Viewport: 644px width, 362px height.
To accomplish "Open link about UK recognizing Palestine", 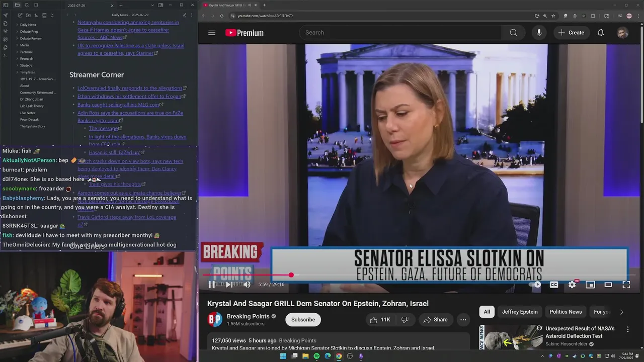I will click(x=131, y=49).
